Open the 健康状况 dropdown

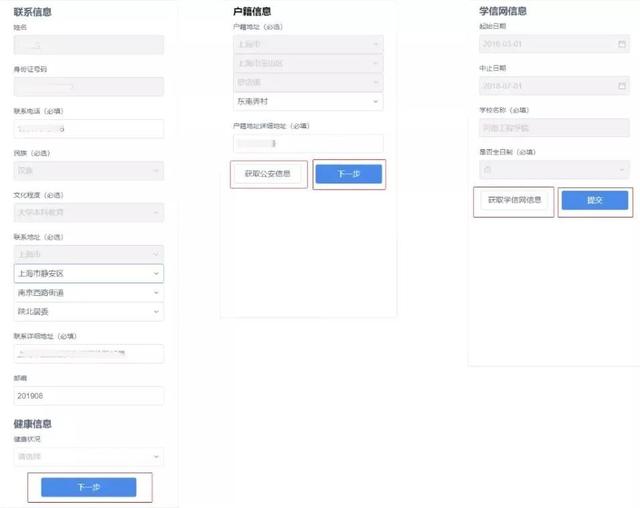tap(89, 457)
